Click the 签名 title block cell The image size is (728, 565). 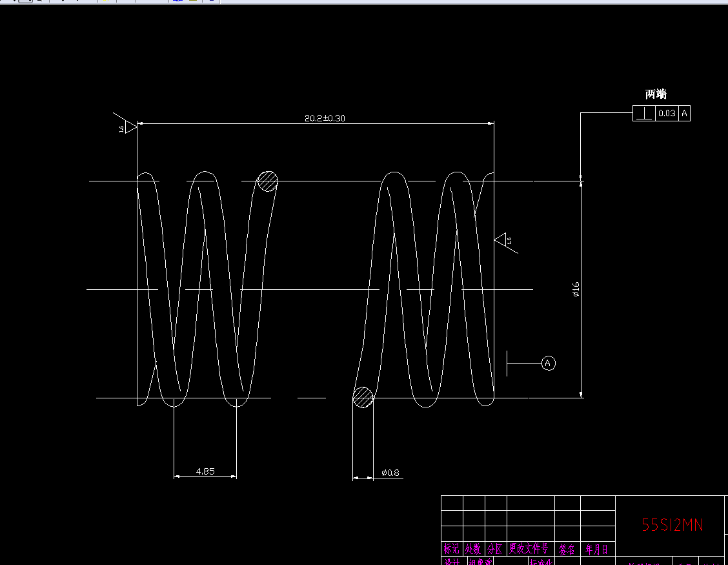567,550
